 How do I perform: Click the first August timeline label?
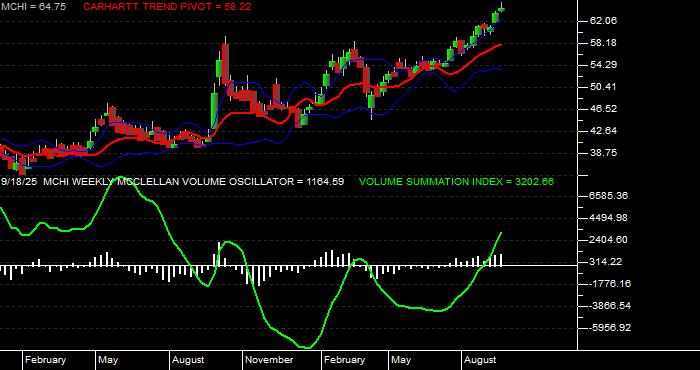click(188, 360)
